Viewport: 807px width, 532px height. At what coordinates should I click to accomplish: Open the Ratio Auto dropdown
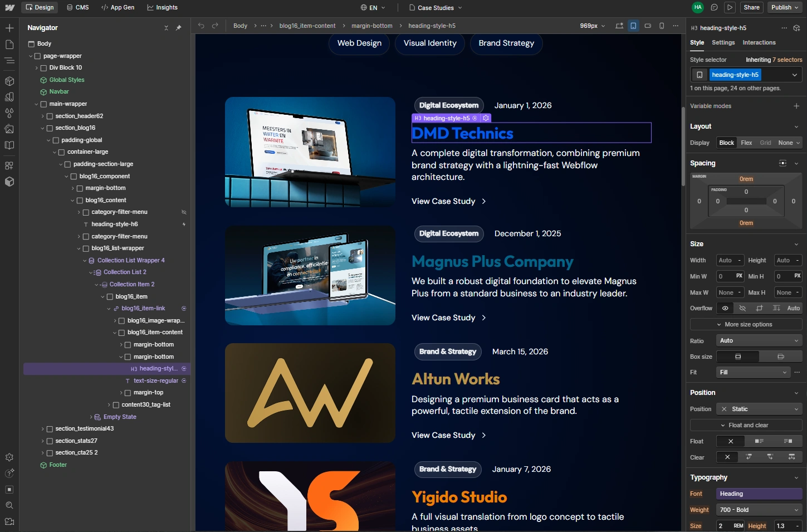pos(759,340)
